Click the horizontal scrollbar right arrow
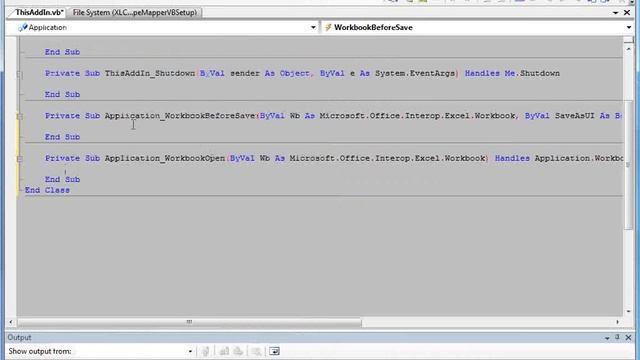The height and width of the screenshot is (360, 640). click(x=618, y=322)
